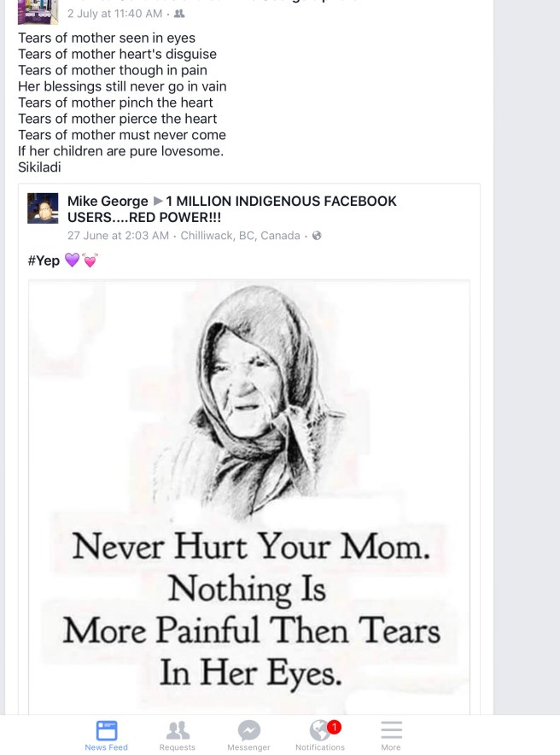Click the arrow between Mike George and group
Image resolution: width=560 pixels, height=755 pixels.
(157, 201)
